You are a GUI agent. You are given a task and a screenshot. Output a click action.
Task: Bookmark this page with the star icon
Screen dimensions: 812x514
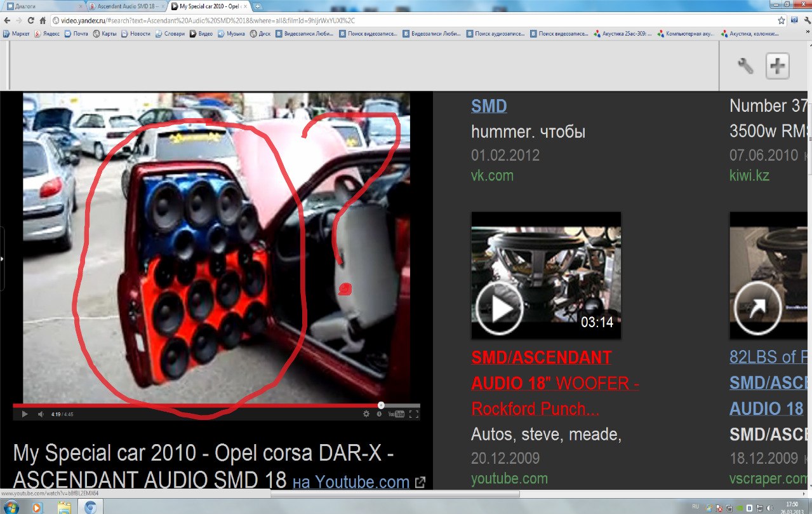[782, 20]
